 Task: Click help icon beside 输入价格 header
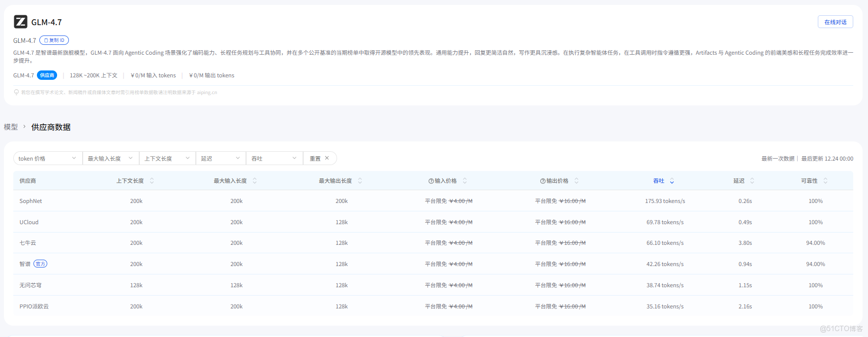tap(431, 181)
